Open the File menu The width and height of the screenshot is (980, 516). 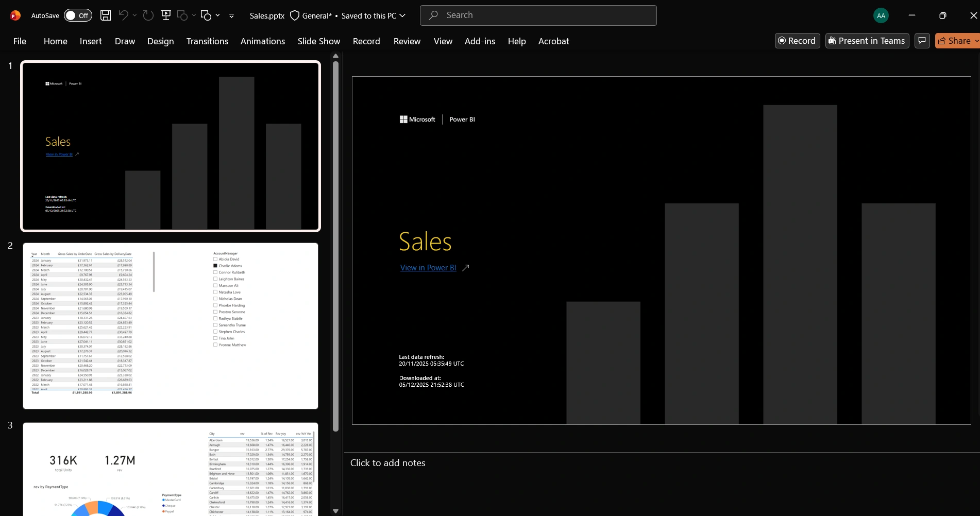tap(20, 41)
